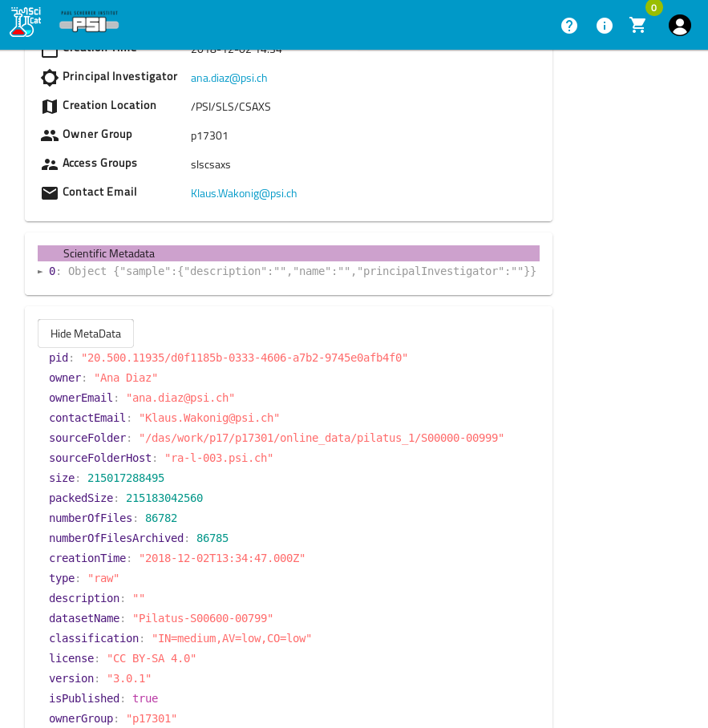Open the help question mark icon
Viewport: 708px width, 728px height.
[x=569, y=26]
